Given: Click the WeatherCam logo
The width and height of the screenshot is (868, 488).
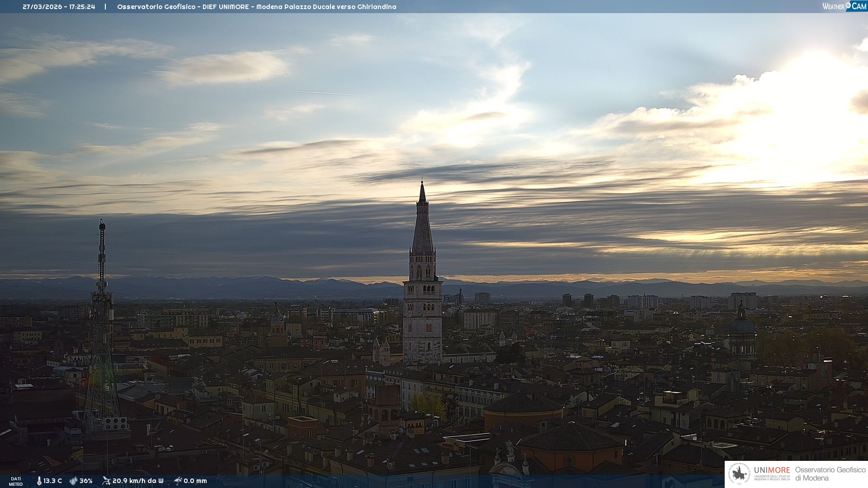Looking at the screenshot, I should coord(844,6).
